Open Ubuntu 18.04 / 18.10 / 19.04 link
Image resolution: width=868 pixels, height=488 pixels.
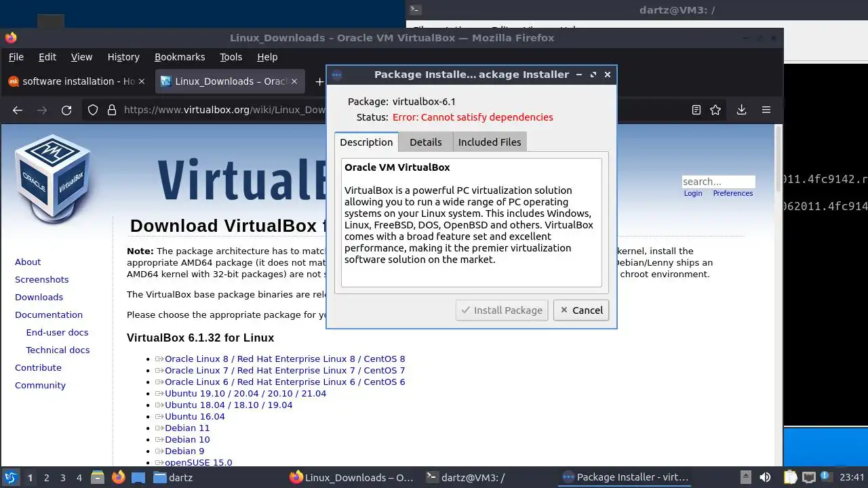(x=229, y=405)
